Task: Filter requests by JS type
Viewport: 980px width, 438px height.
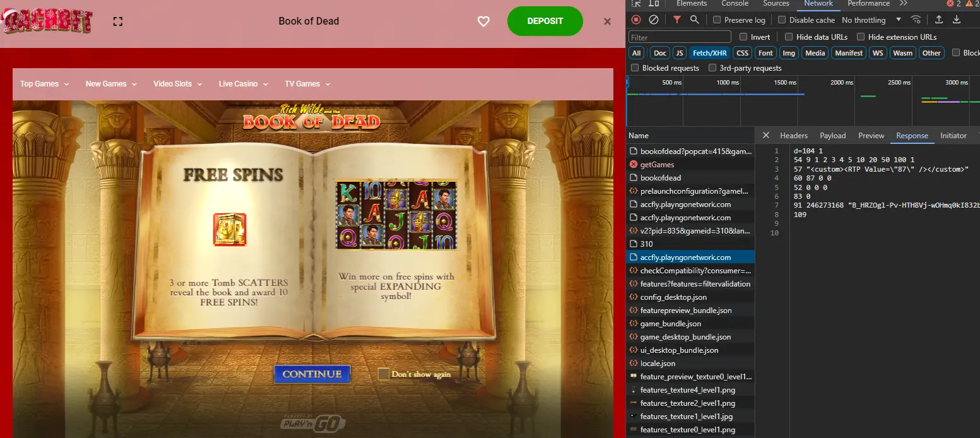Action: 679,53
